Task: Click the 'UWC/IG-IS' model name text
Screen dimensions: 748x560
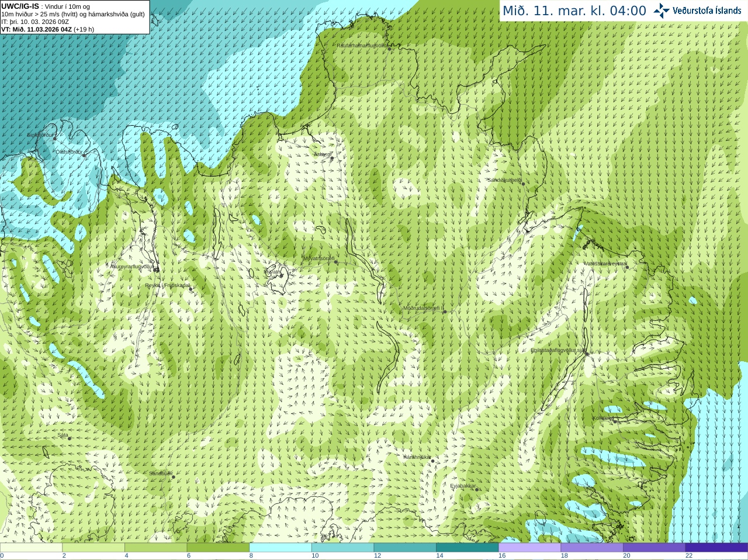Action: click(20, 6)
